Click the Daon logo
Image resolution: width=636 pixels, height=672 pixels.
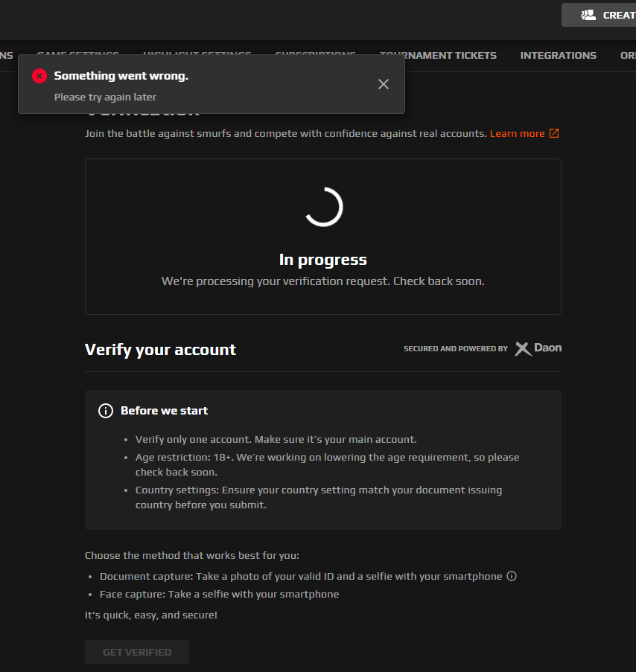pos(538,348)
